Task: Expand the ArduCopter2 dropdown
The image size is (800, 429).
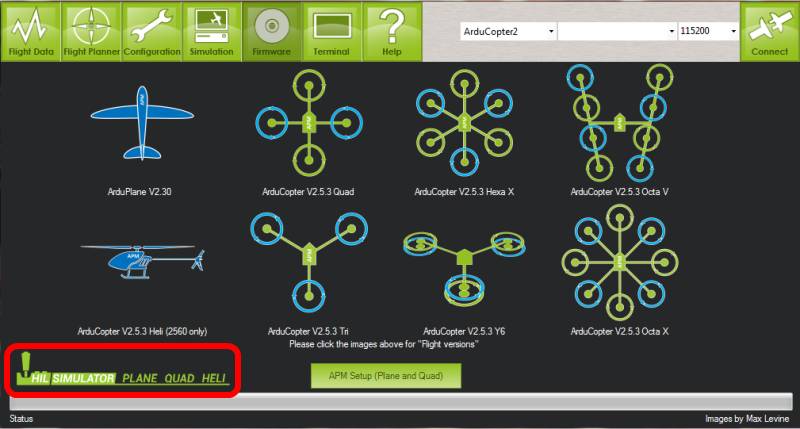Action: tap(508, 32)
